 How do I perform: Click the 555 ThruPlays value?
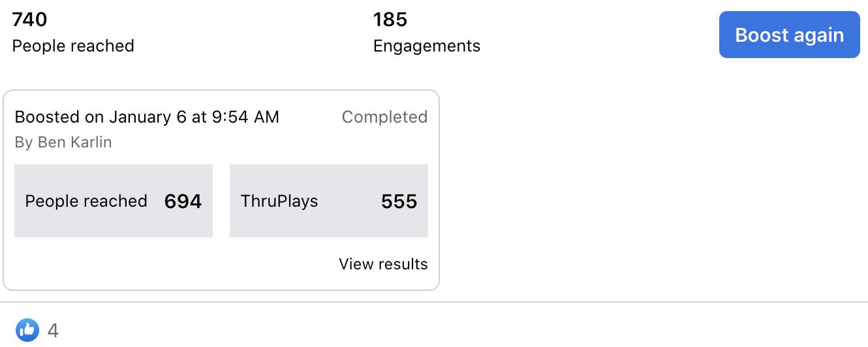[x=399, y=201]
